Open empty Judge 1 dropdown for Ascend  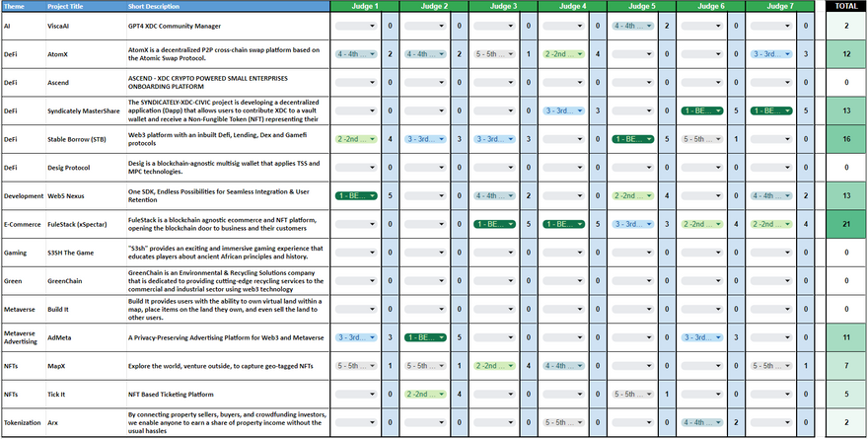356,83
